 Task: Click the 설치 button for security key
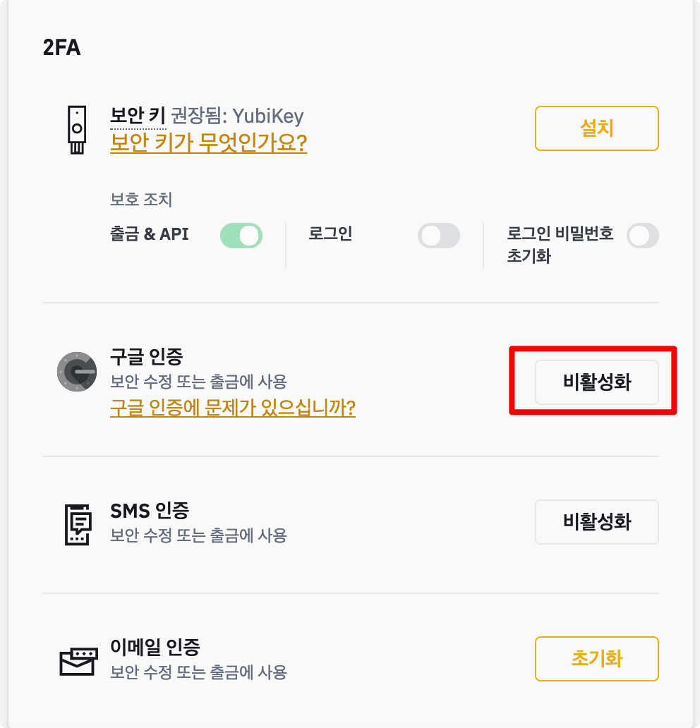tap(596, 128)
